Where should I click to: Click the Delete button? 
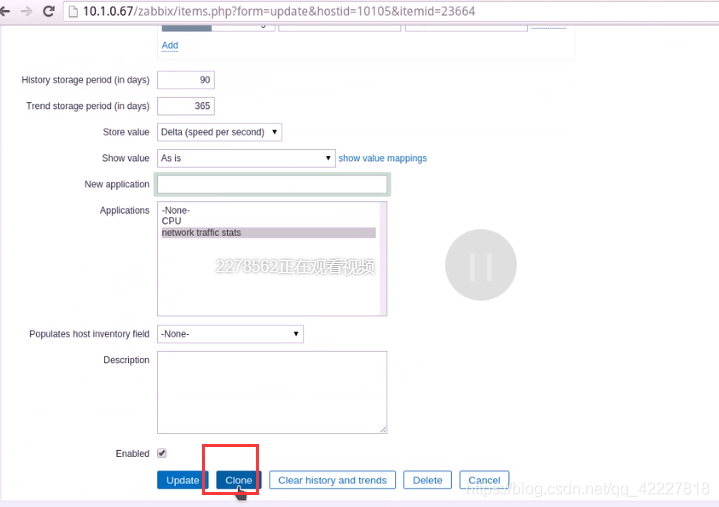[x=427, y=480]
